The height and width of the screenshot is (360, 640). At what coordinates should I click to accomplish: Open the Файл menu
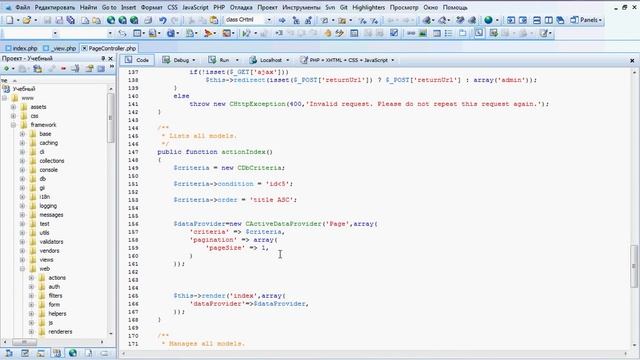[x=22, y=7]
